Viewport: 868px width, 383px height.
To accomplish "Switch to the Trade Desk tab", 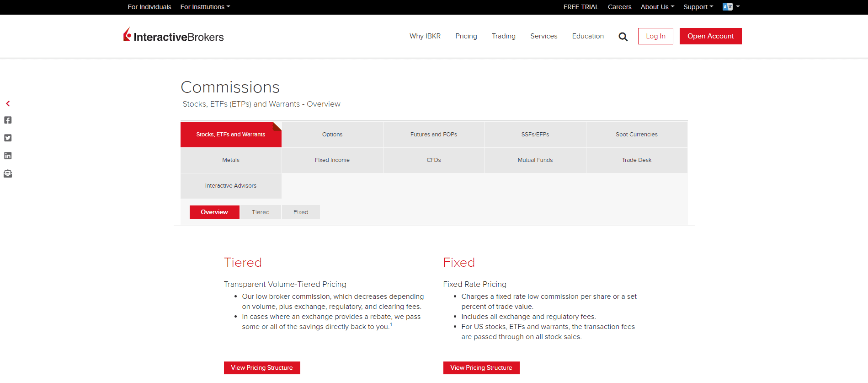I will (637, 160).
